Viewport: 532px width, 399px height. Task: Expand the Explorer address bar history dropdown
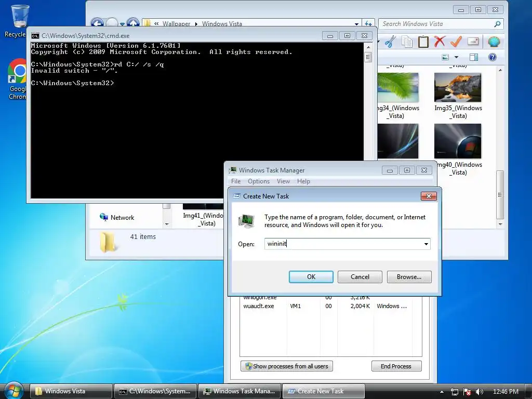(356, 24)
